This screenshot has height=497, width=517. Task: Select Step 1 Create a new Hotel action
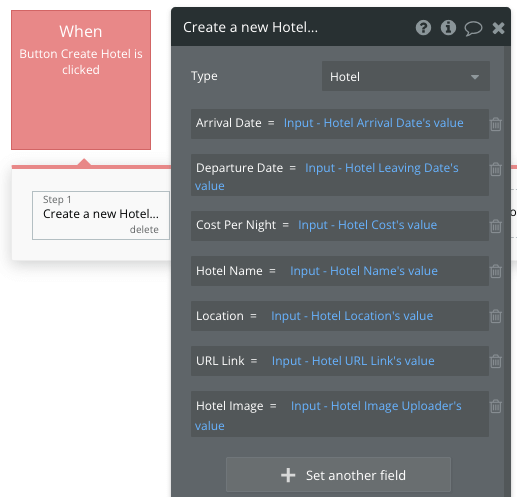tap(101, 215)
